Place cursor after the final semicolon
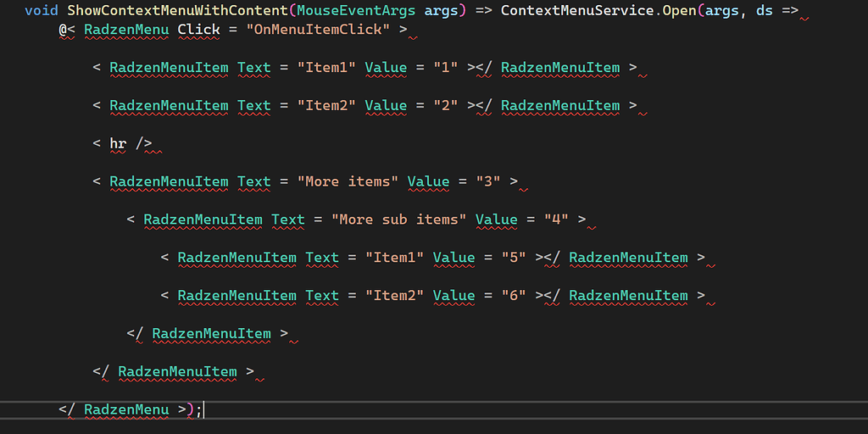868x434 pixels. click(203, 410)
